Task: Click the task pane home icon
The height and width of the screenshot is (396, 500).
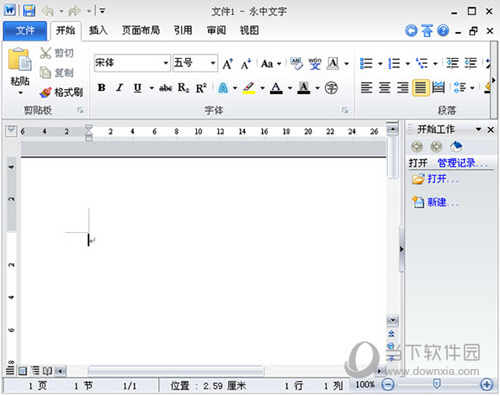Action: (x=456, y=146)
